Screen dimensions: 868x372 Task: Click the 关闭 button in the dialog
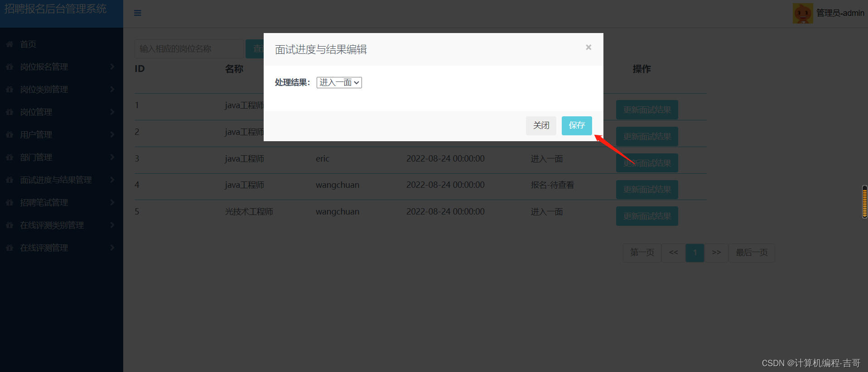[x=541, y=125]
